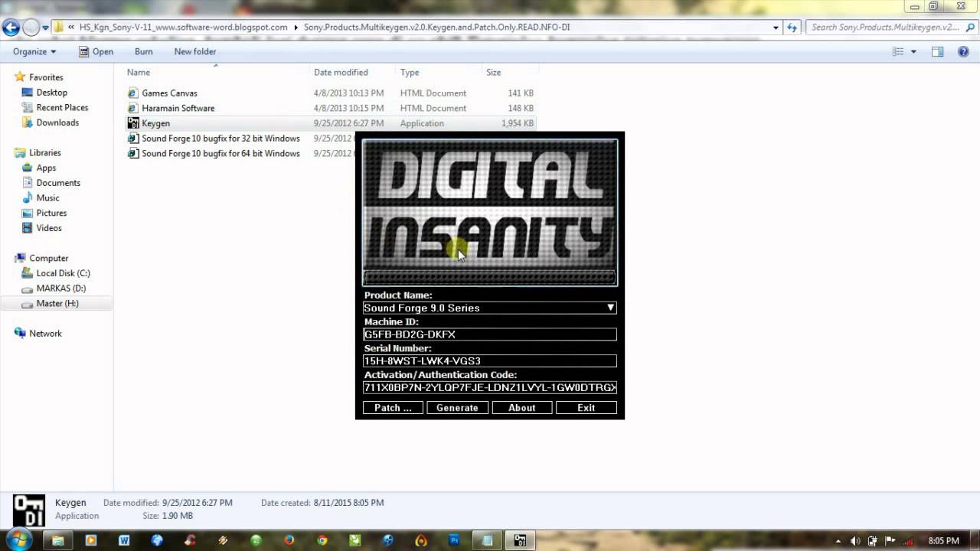Click Open in Explorer toolbar
Screen dimensions: 980x551
[96, 51]
